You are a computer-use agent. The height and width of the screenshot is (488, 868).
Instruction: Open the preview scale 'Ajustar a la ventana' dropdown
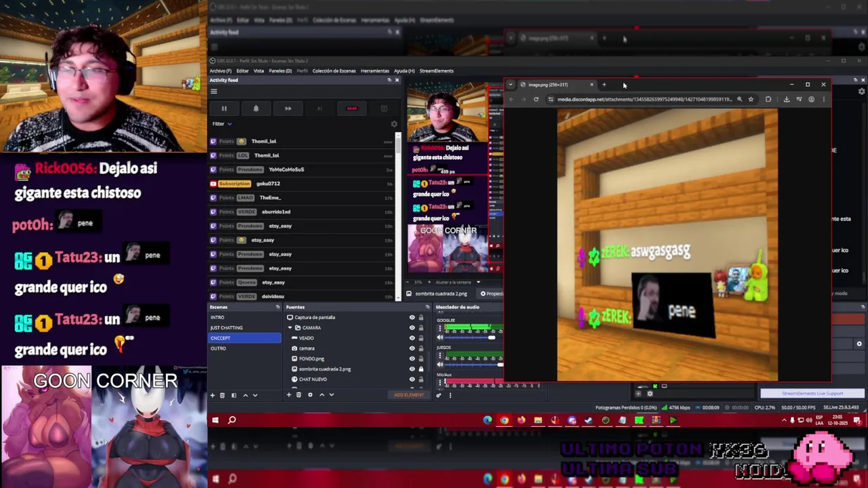click(458, 282)
